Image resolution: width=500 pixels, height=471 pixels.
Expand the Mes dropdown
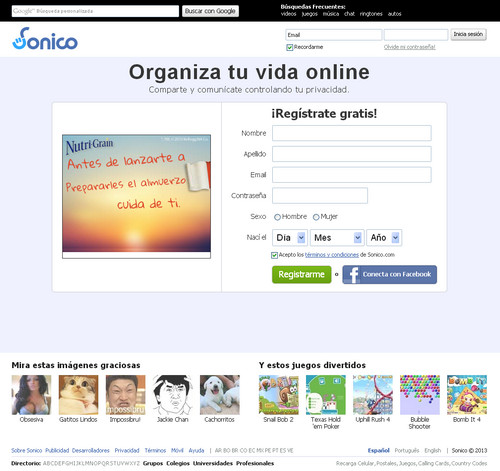[x=337, y=238]
